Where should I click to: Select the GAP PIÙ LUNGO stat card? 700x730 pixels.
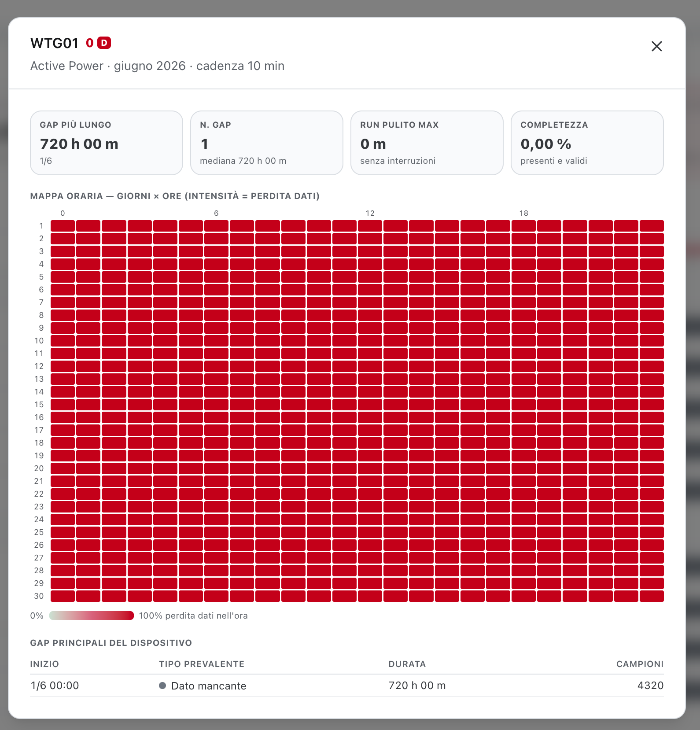107,143
